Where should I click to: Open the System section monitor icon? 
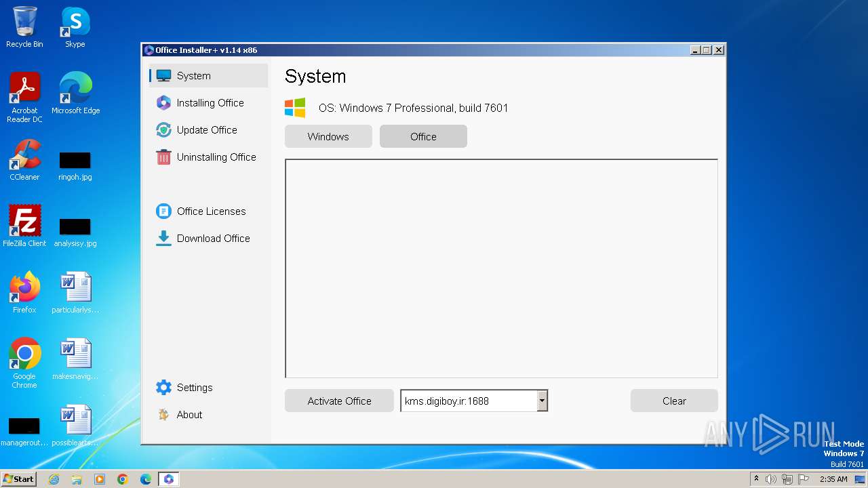tap(163, 76)
